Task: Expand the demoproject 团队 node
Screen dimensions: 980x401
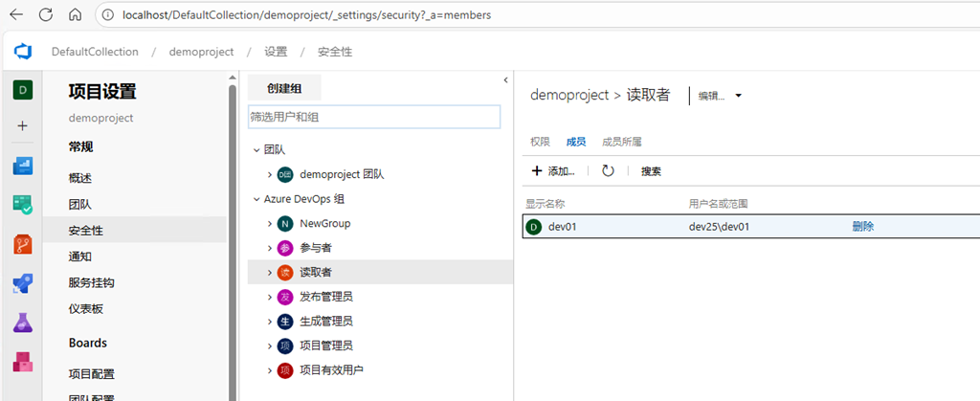Action: [x=269, y=175]
